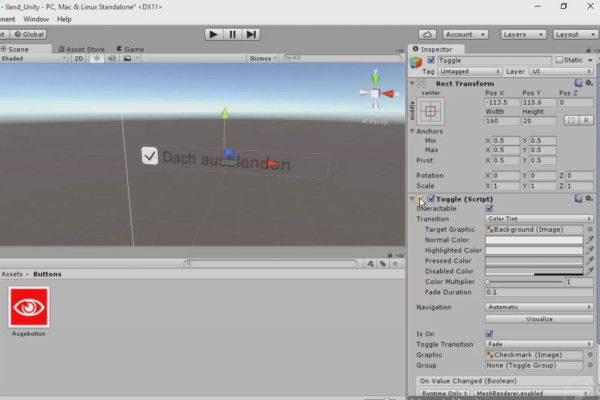Collapse the Rect Transform component

tap(412, 83)
